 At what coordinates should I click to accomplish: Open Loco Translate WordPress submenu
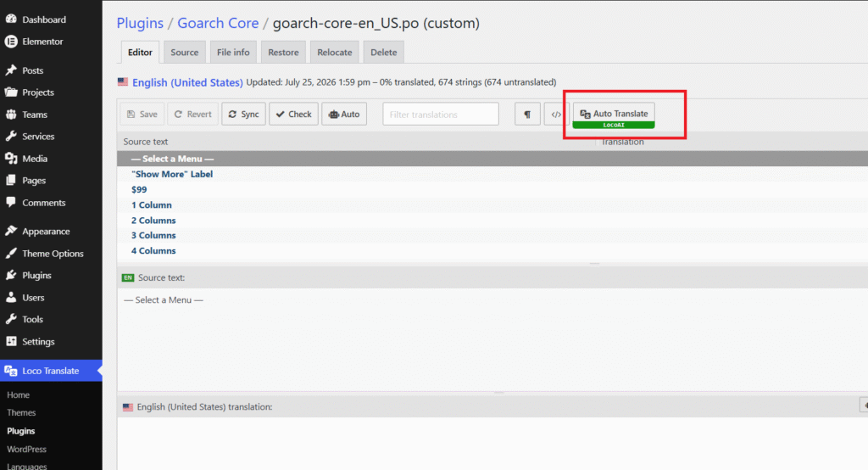[26, 450]
